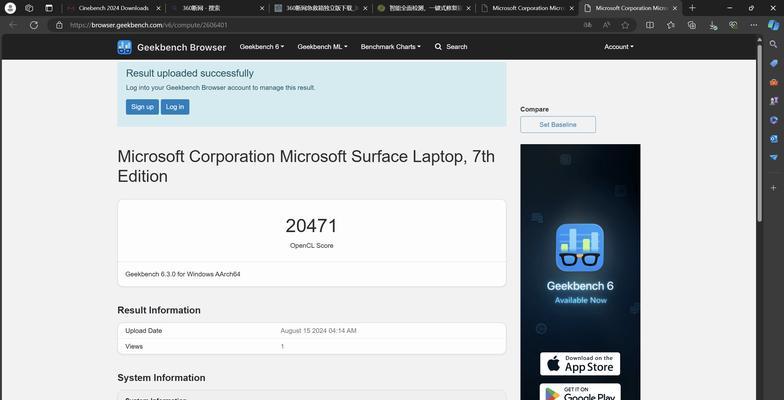Click the address bar URL field
Image resolution: width=784 pixels, height=400 pixels.
[320, 25]
